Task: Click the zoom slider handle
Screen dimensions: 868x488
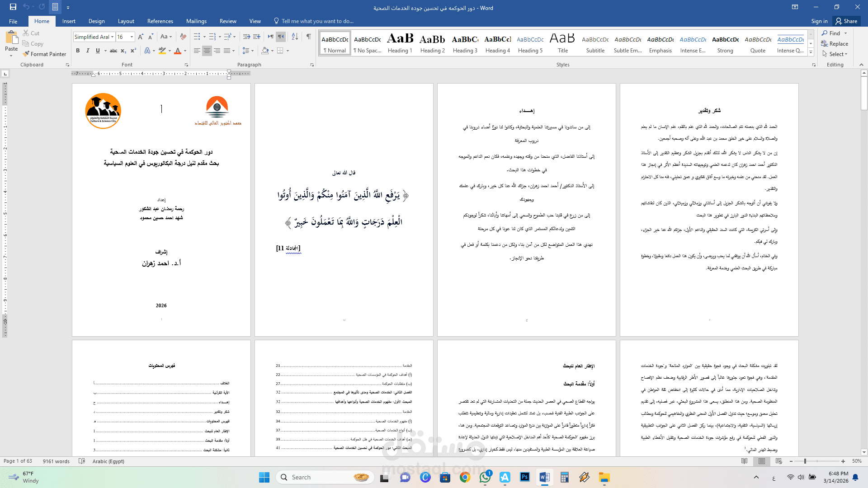Action: click(805, 461)
